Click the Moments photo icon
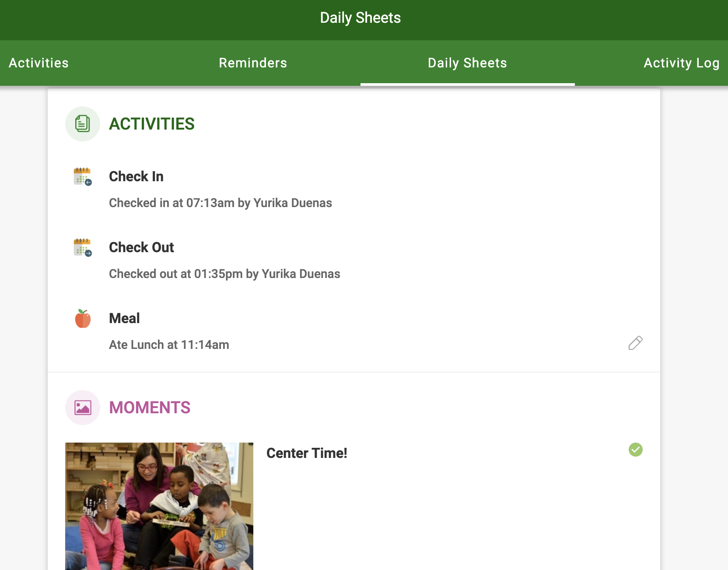728x570 pixels. pos(82,407)
